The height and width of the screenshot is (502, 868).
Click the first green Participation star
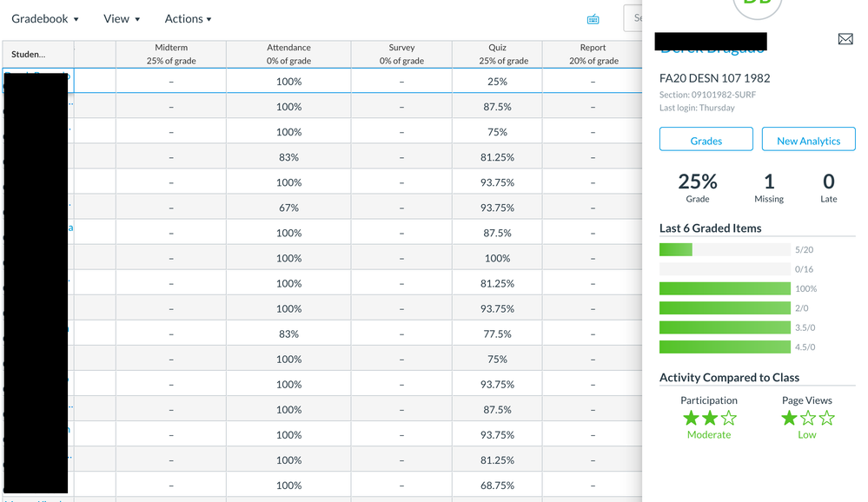691,419
